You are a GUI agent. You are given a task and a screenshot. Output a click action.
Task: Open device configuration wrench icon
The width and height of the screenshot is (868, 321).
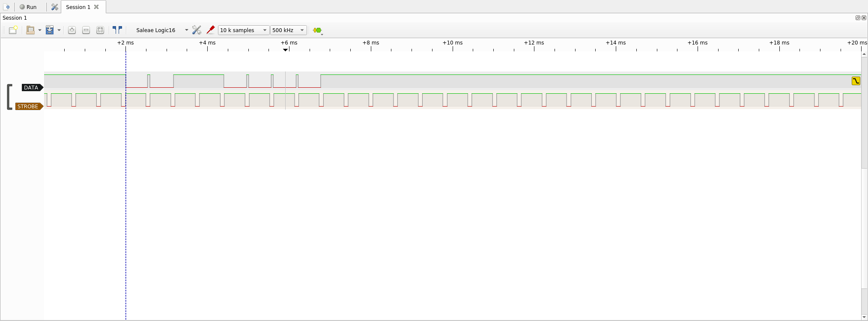coord(197,30)
